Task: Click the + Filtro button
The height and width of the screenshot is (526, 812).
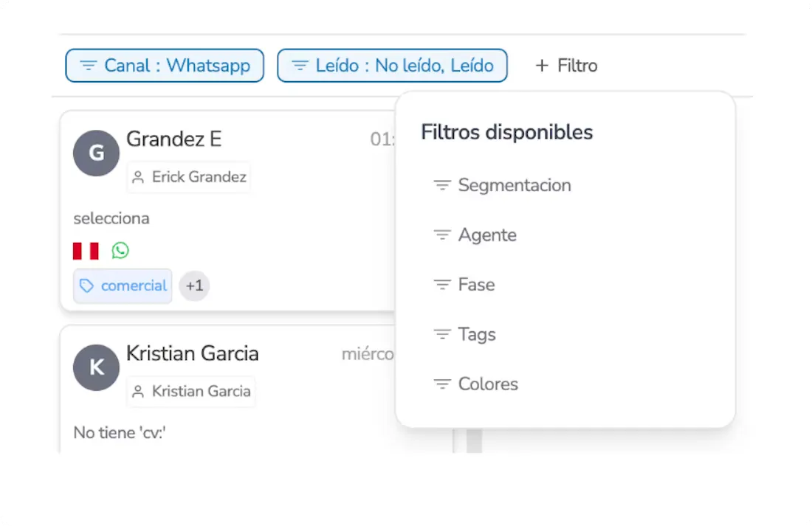Action: 566,66
